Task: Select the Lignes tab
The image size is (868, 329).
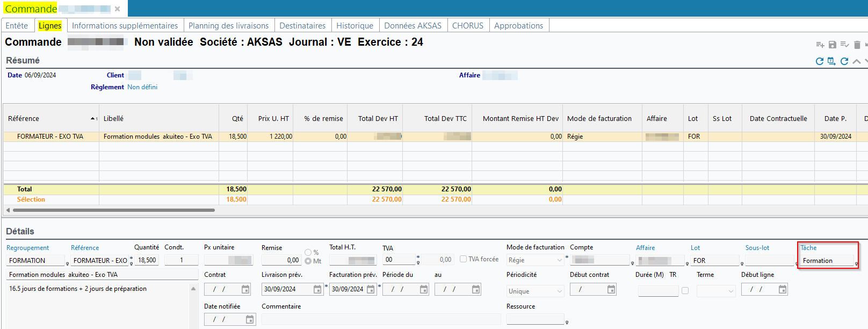Action: [50, 25]
